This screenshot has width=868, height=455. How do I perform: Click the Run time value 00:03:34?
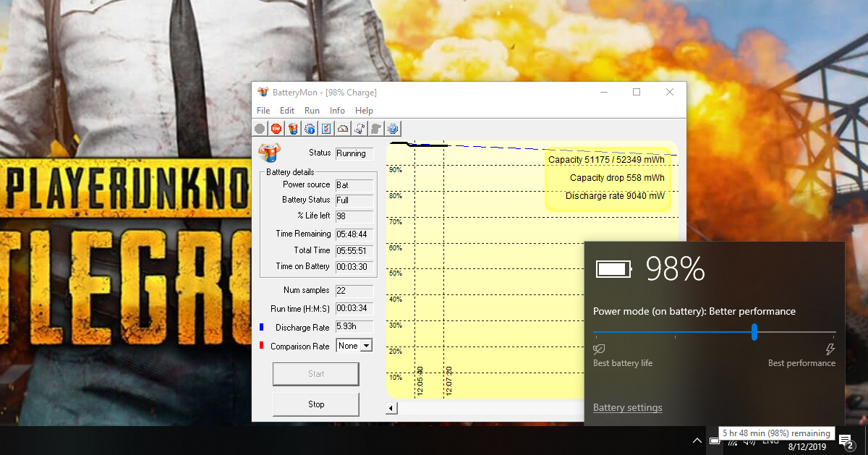click(x=354, y=309)
